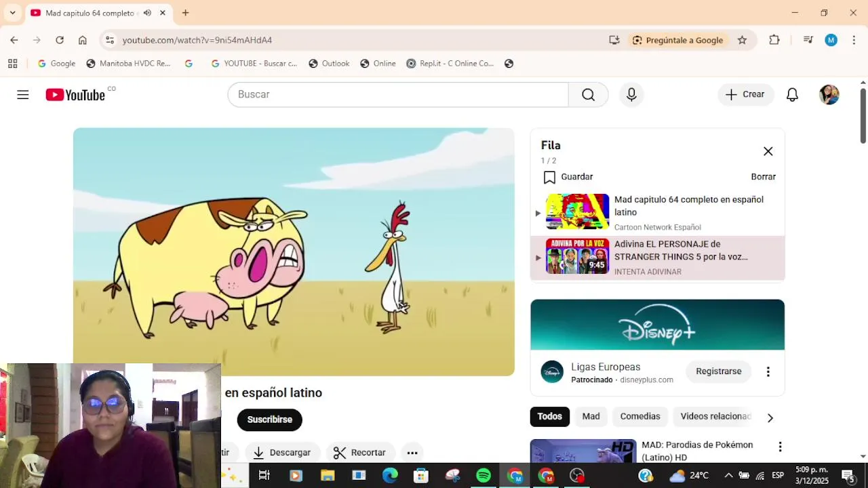
Task: Open MAD Parodias de Pokémon thumbnail
Action: [583, 451]
